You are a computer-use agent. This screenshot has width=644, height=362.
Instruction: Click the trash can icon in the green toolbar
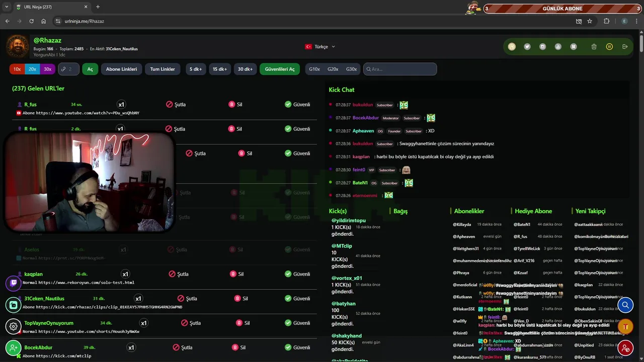(x=594, y=47)
